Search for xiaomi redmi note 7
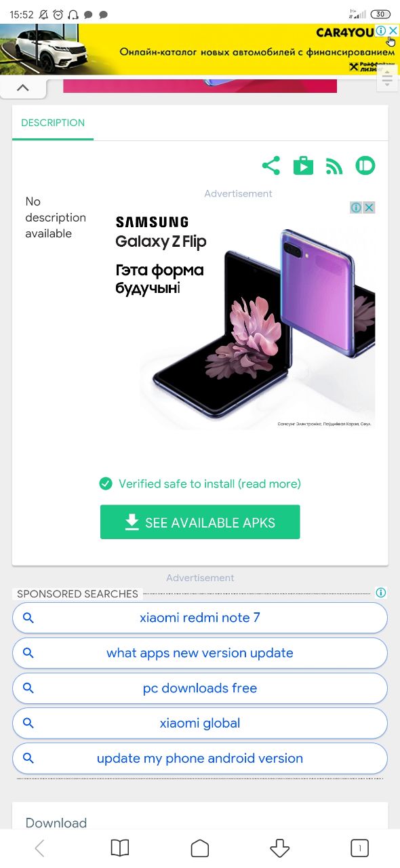This screenshot has width=400, height=868. point(200,618)
